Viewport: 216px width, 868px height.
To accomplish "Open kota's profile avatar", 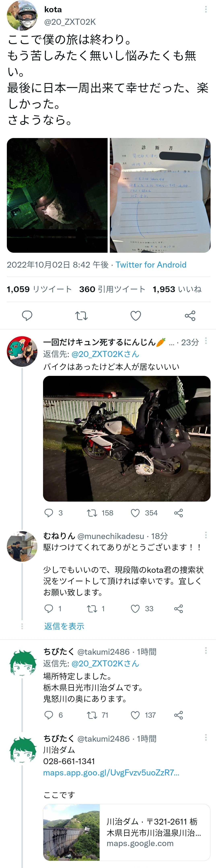I will 22,15.
